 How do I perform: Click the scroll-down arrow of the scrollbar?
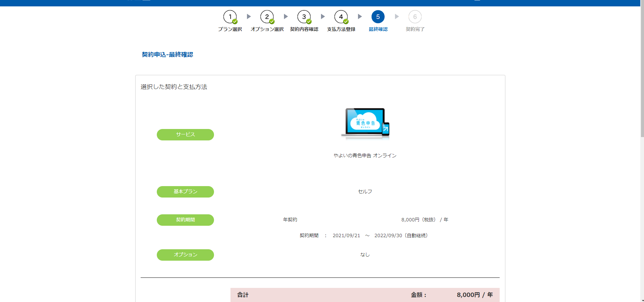pyautogui.click(x=642, y=300)
